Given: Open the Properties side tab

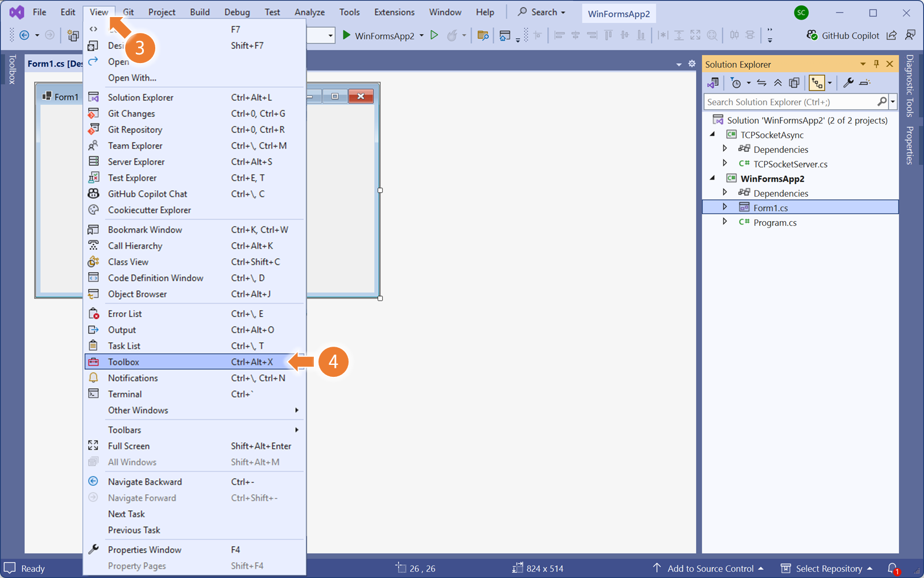Looking at the screenshot, I should [x=910, y=145].
